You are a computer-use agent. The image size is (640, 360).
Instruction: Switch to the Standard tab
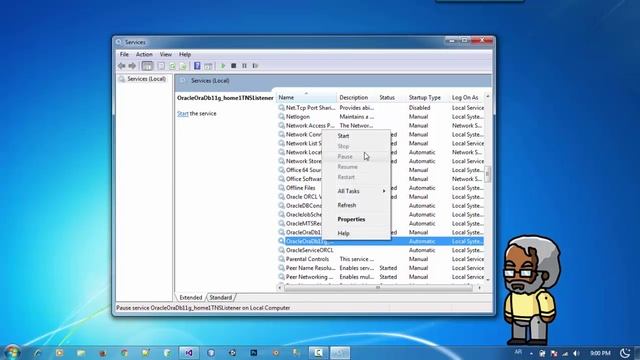[221, 298]
